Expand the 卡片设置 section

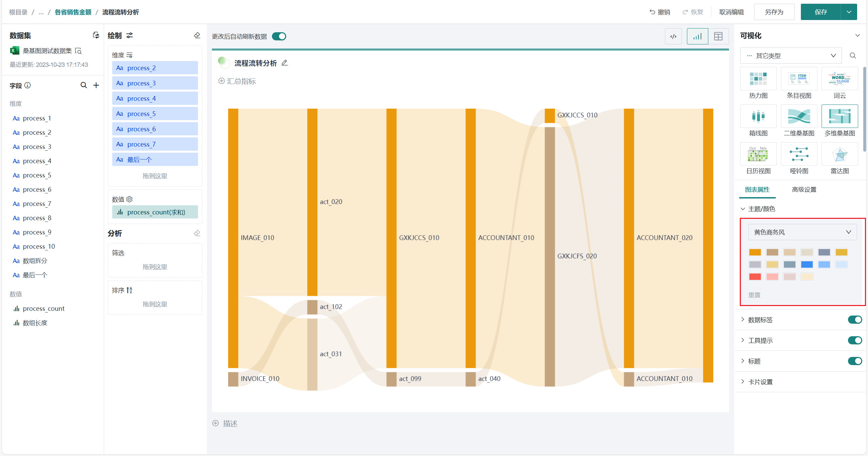pos(760,382)
